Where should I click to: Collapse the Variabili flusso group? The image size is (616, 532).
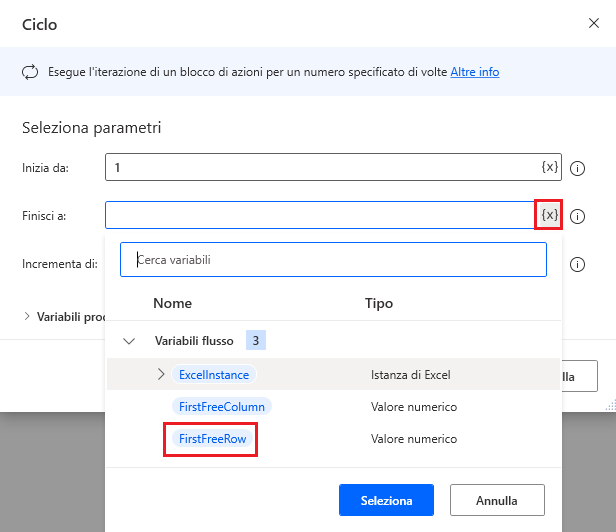[x=129, y=341]
